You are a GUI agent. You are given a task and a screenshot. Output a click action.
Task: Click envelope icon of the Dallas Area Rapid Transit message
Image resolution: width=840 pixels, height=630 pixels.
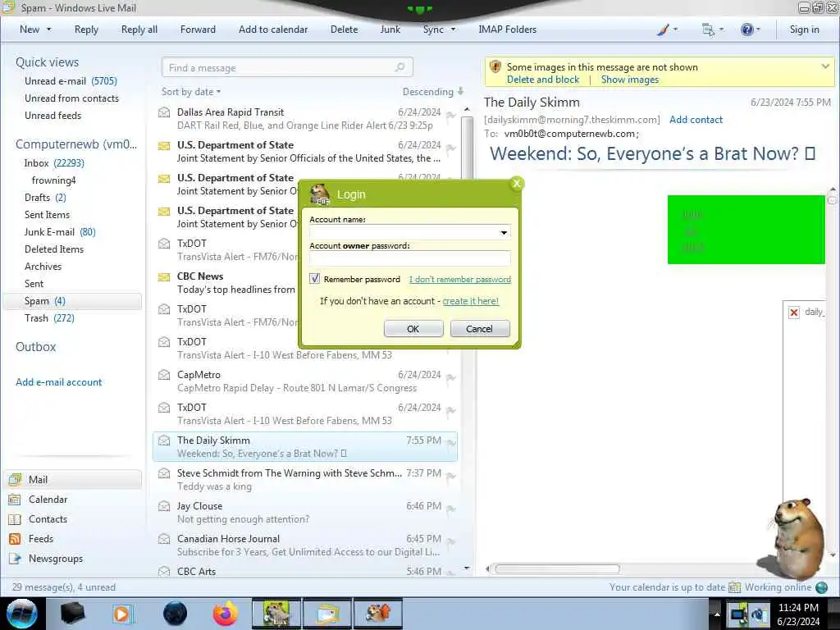[x=164, y=112]
